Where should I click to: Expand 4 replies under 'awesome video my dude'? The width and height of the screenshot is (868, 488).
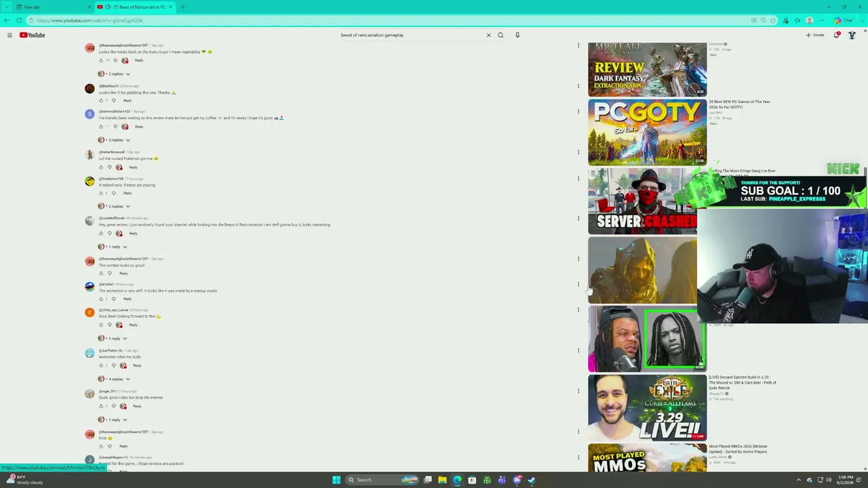pos(115,379)
